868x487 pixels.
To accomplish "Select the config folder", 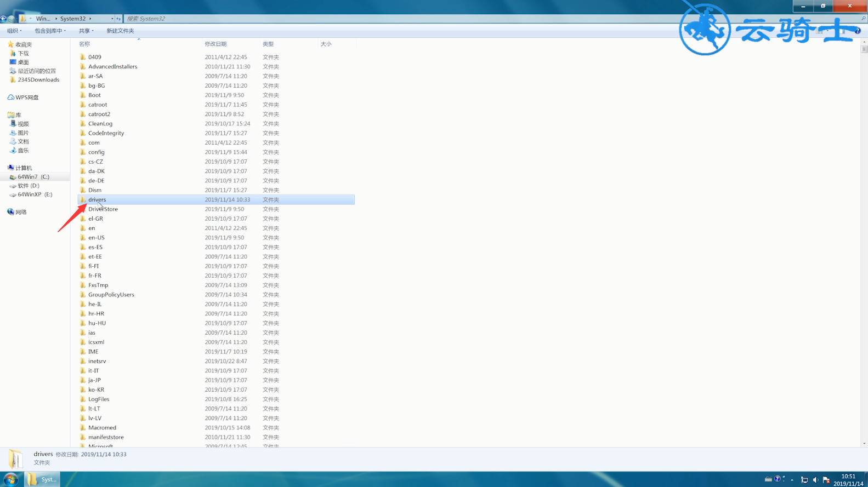I will click(97, 152).
